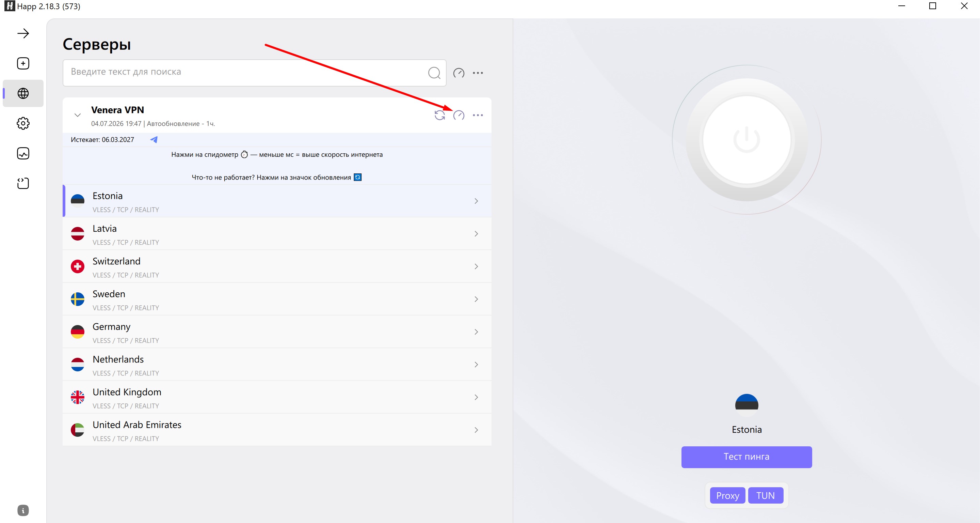Open the statistics chart icon in sidebar
The height and width of the screenshot is (523, 980).
(x=23, y=153)
